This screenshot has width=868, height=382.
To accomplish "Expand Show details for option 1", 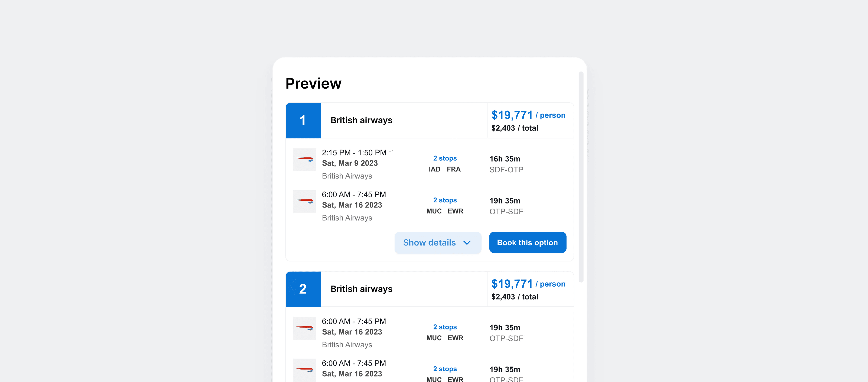I will click(437, 243).
